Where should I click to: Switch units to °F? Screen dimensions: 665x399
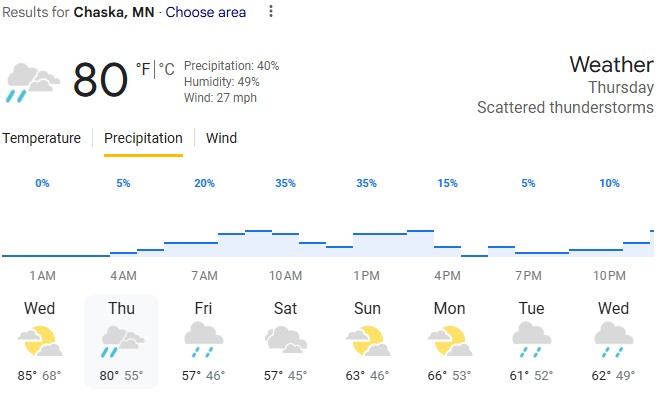click(x=143, y=69)
